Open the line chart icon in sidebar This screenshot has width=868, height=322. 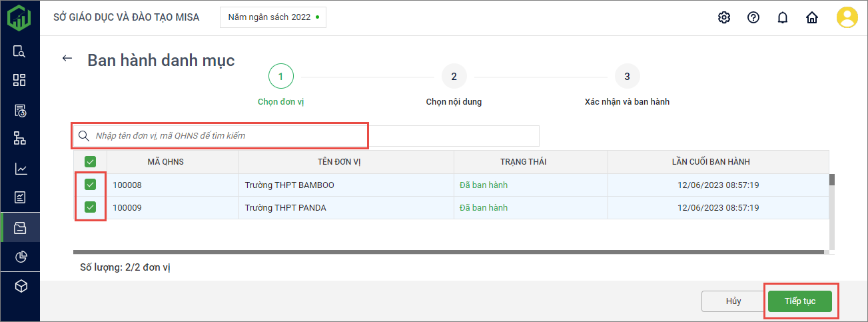coord(20,169)
